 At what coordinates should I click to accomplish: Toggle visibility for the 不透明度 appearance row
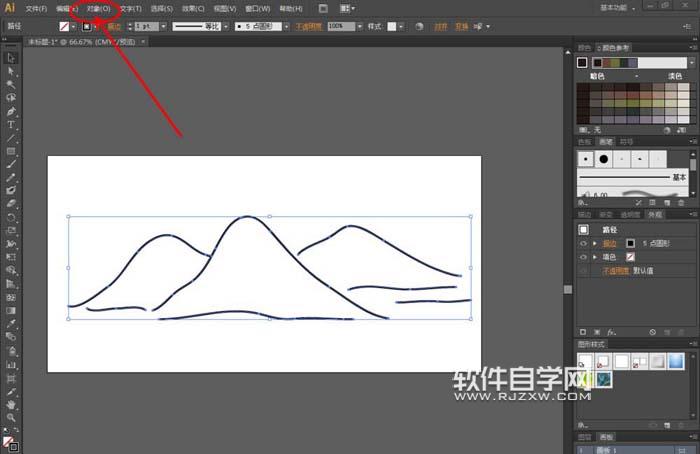583,271
